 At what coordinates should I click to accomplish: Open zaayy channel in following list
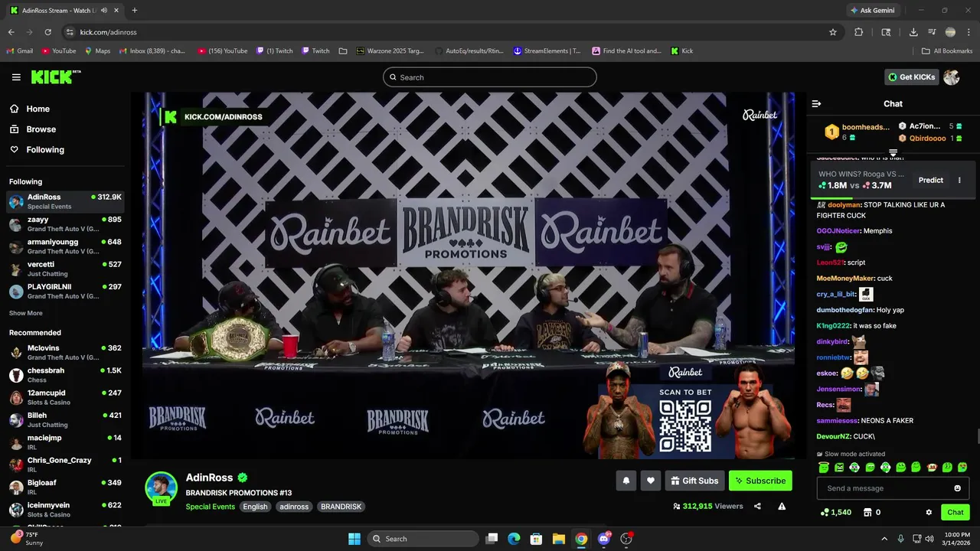click(x=65, y=224)
